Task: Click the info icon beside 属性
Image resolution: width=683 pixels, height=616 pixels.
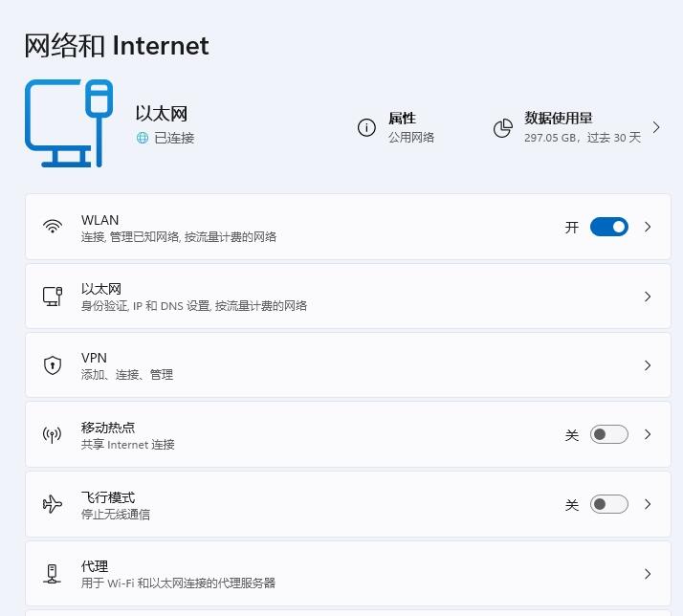Action: tap(366, 127)
